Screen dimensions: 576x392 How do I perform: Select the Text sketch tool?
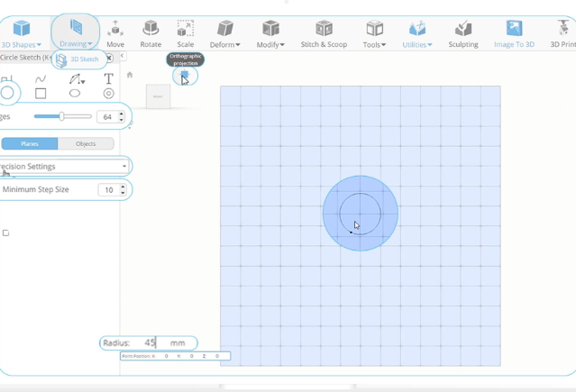(x=108, y=78)
